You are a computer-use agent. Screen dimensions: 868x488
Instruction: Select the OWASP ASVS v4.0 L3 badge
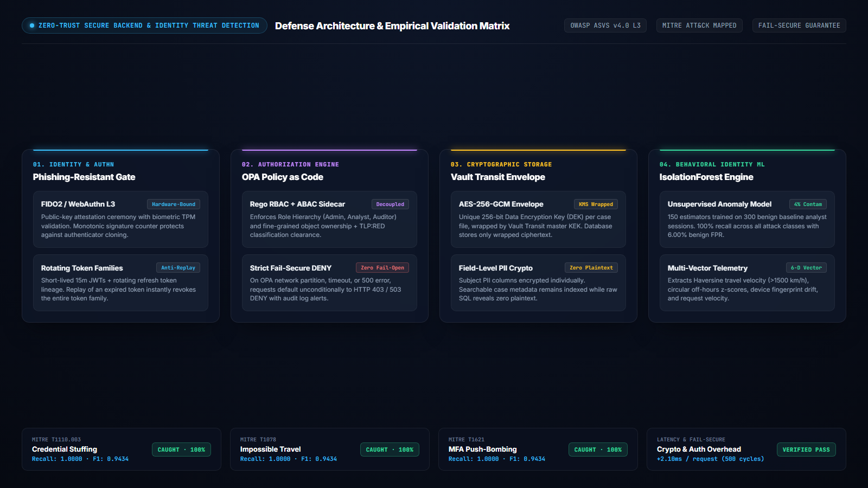click(x=605, y=25)
